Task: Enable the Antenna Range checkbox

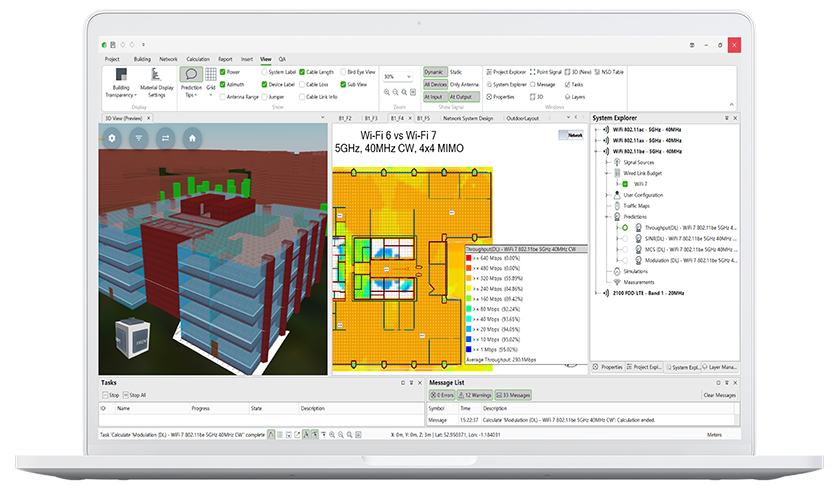Action: tap(223, 97)
